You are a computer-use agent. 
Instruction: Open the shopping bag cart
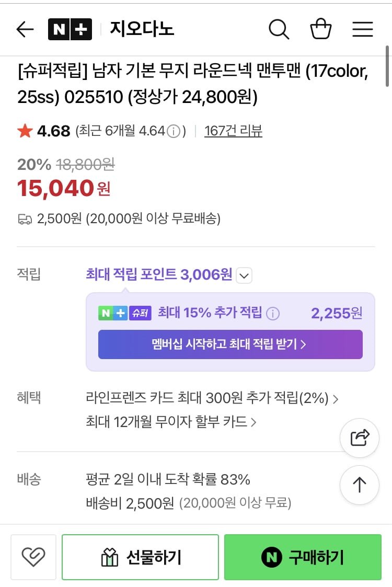click(x=321, y=29)
